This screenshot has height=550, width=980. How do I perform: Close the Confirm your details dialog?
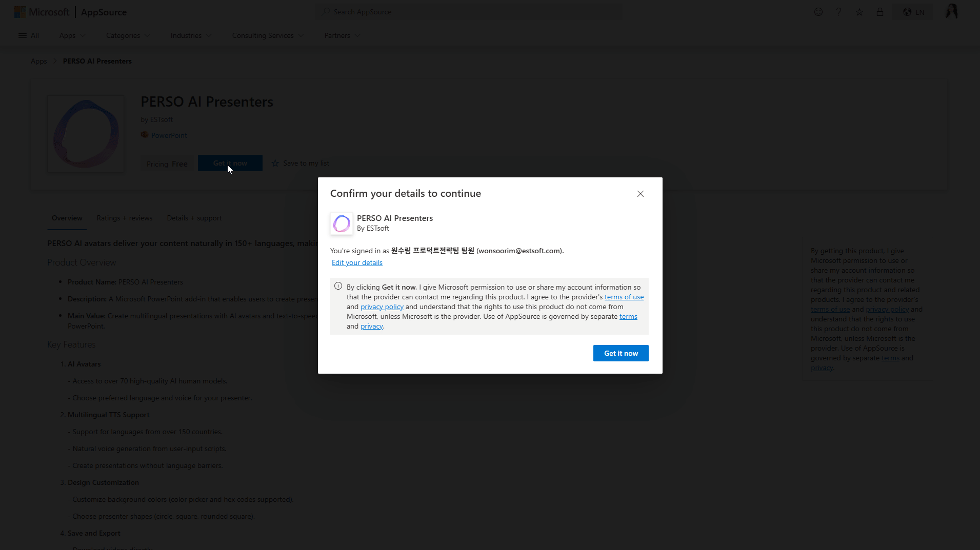click(x=640, y=194)
